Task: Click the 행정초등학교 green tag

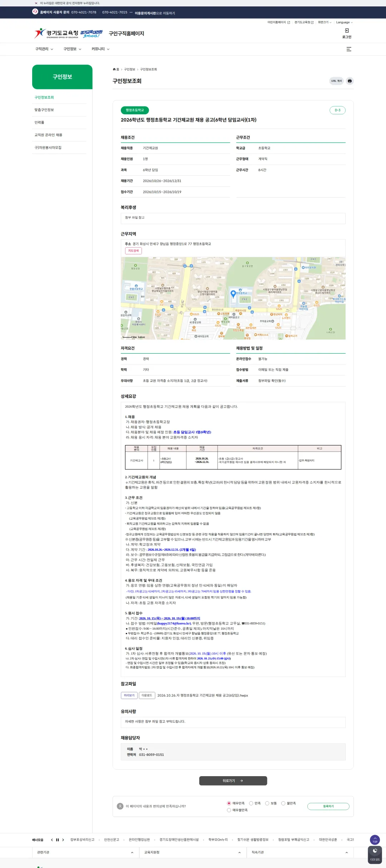Action: click(x=135, y=110)
